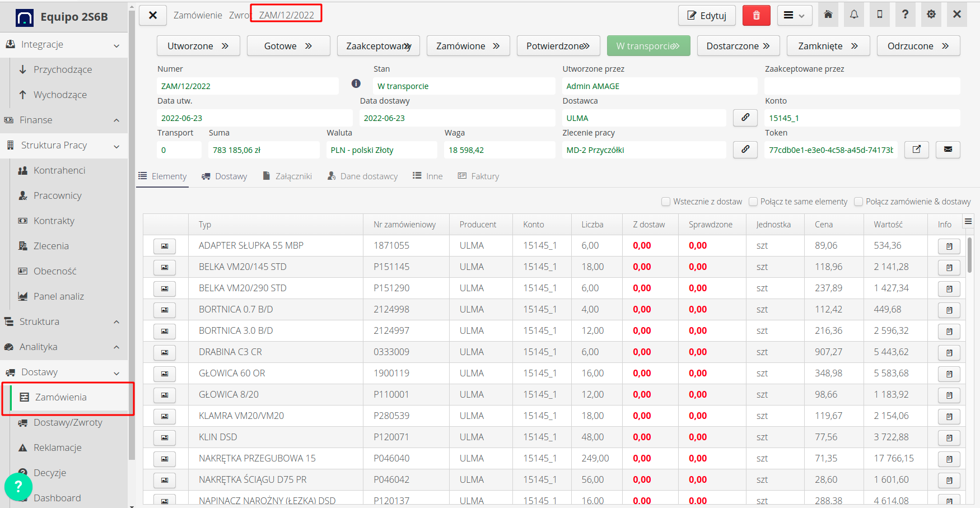
Task: Open external link icon next to Token
Action: coord(917,150)
